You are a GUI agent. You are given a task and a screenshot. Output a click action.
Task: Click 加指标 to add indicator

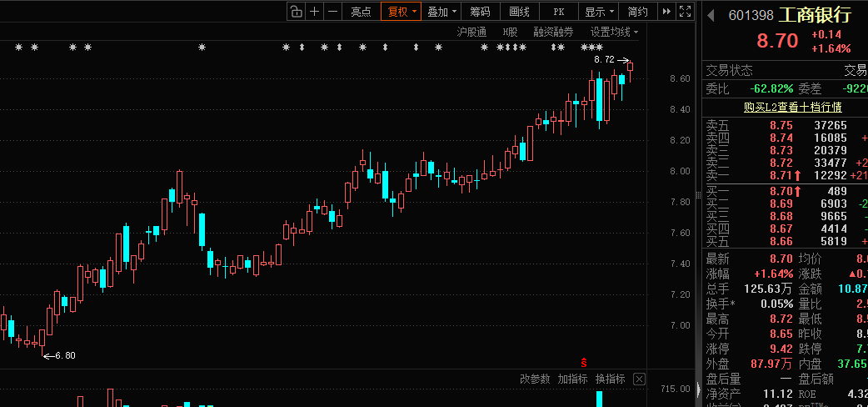tap(572, 379)
